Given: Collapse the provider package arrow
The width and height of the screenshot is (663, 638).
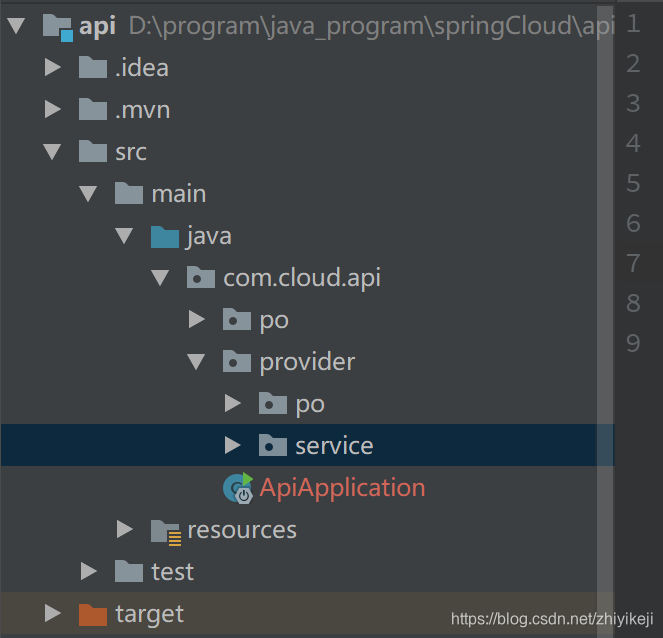Looking at the screenshot, I should [x=196, y=362].
